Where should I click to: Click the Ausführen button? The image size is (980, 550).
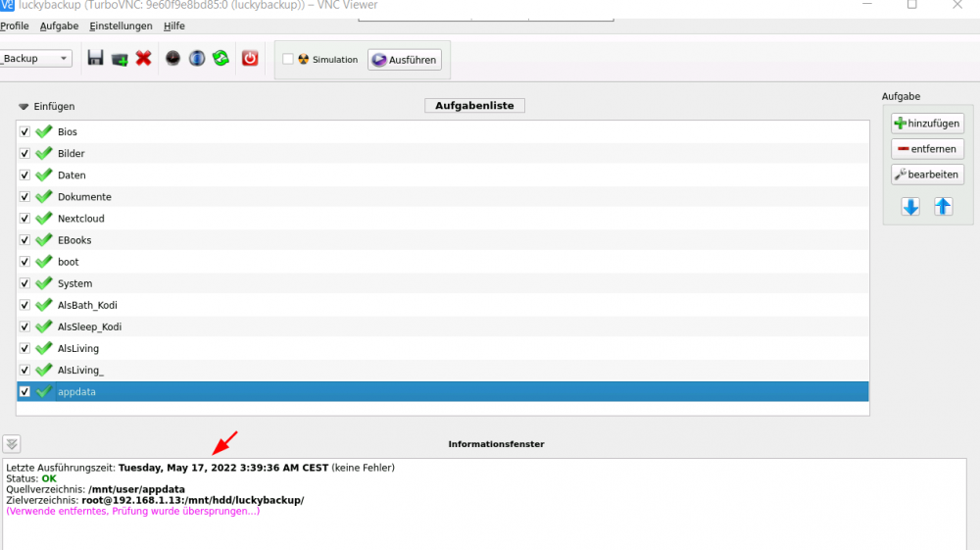405,60
